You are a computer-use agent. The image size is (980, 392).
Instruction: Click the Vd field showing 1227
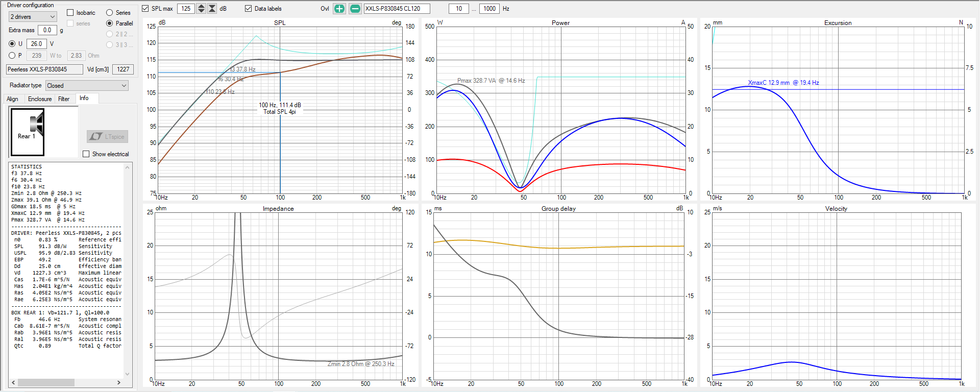point(123,69)
